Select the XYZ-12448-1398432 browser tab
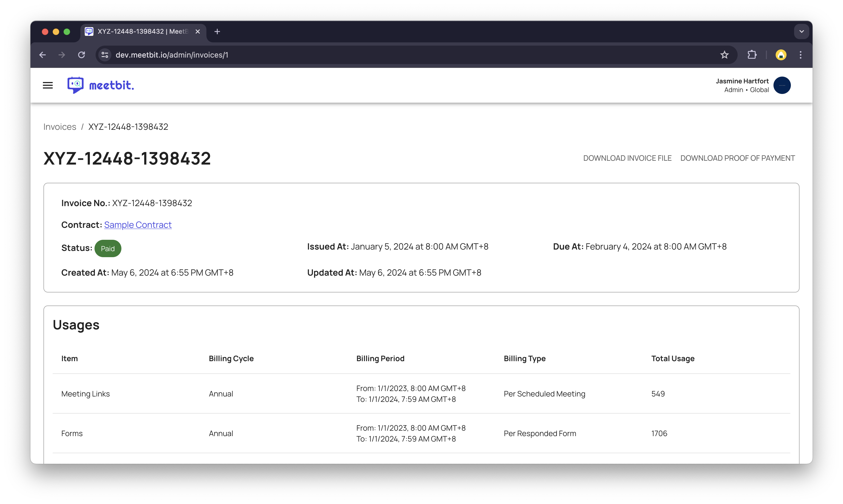This screenshot has height=504, width=843. [143, 31]
